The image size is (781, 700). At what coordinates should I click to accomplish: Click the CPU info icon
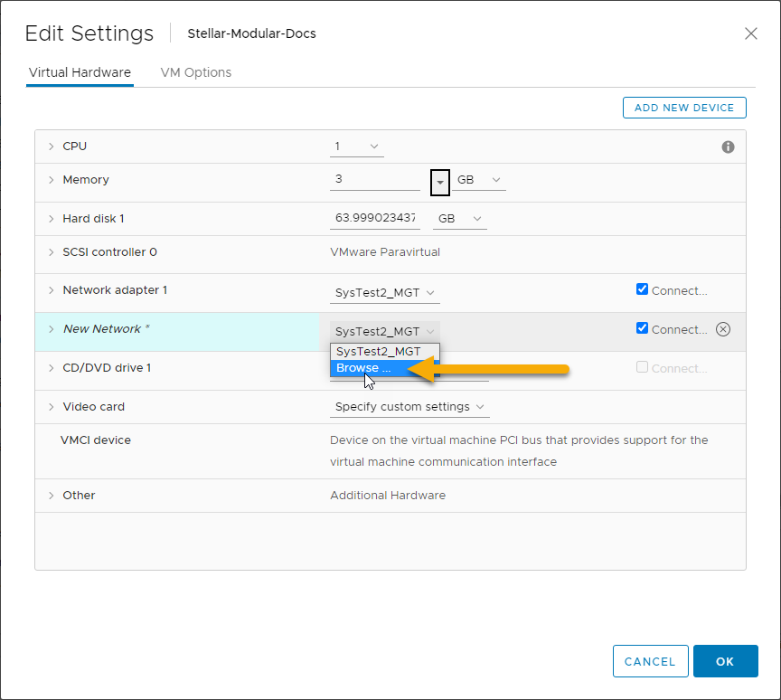728,147
